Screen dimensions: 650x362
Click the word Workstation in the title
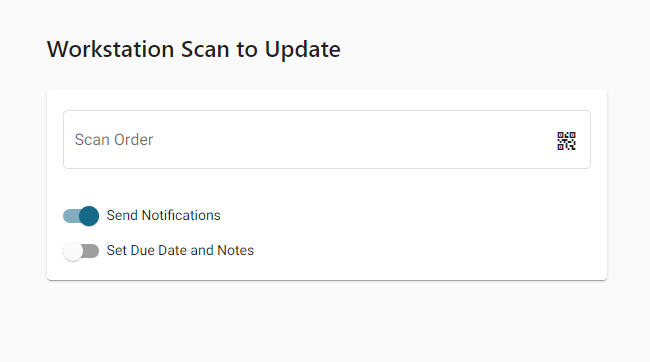pyautogui.click(x=111, y=49)
